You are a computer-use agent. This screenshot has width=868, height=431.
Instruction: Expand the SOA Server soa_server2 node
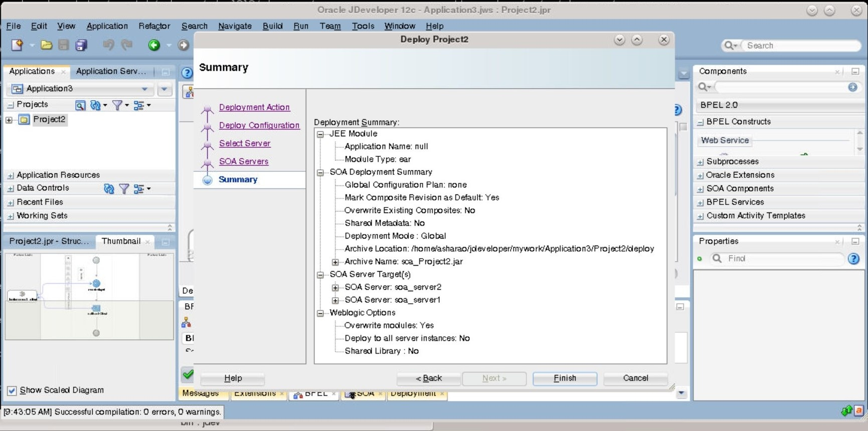click(x=335, y=288)
